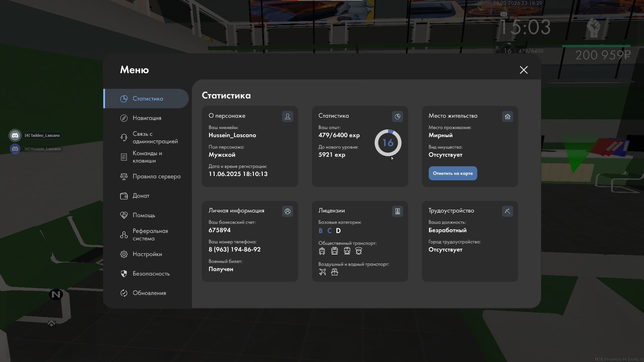Click the level 16 progress ring
Image resolution: width=644 pixels, height=362 pixels.
click(388, 143)
